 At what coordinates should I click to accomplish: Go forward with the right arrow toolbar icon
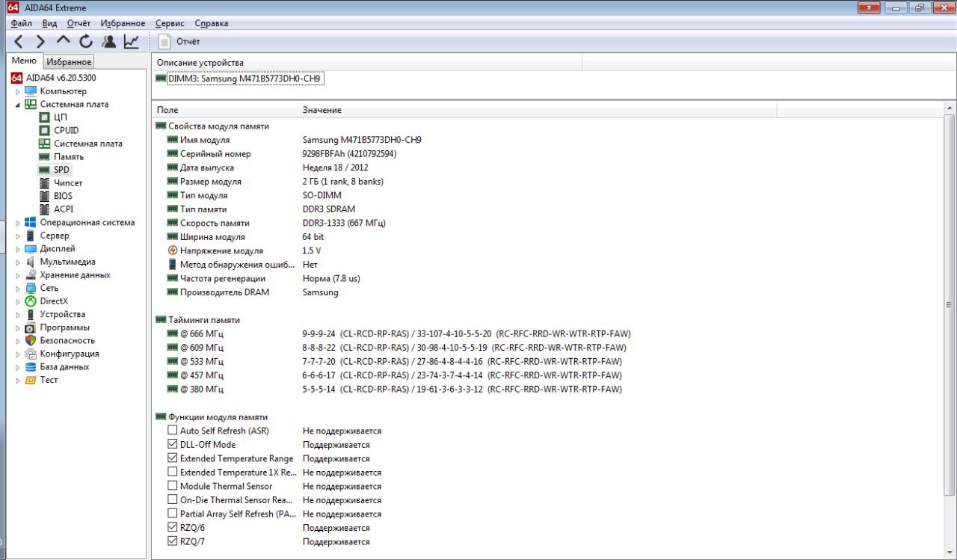click(x=41, y=42)
